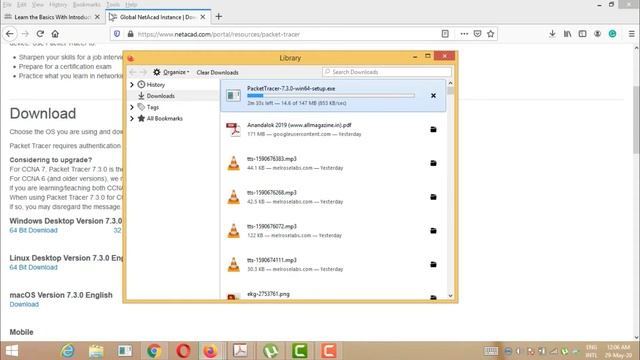The image size is (640, 360).
Task: Open folder for tts-1590676072.mp3
Action: pyautogui.click(x=433, y=231)
